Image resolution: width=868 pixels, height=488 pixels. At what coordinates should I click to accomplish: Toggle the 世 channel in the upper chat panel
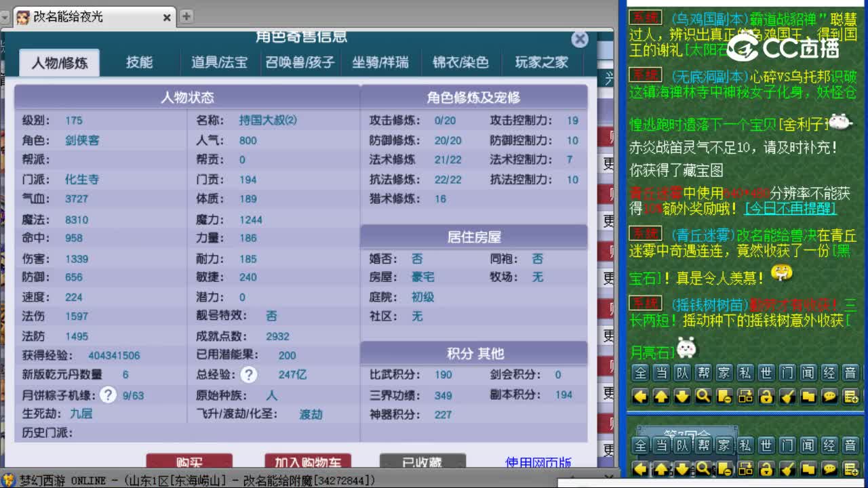(766, 373)
